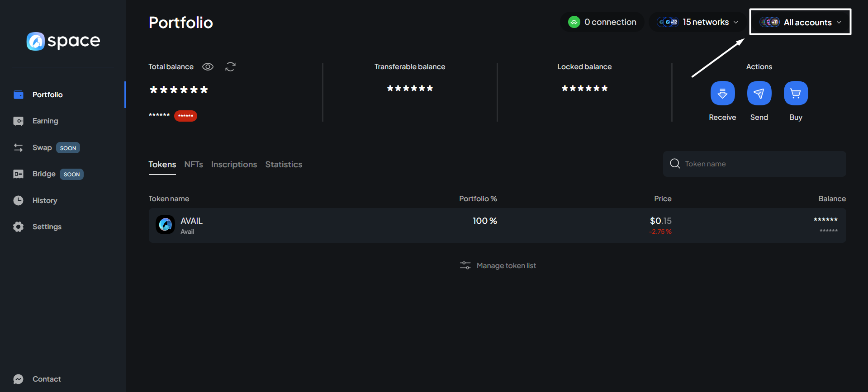The image size is (868, 392).
Task: Click the Space logo in sidebar
Action: click(x=63, y=41)
